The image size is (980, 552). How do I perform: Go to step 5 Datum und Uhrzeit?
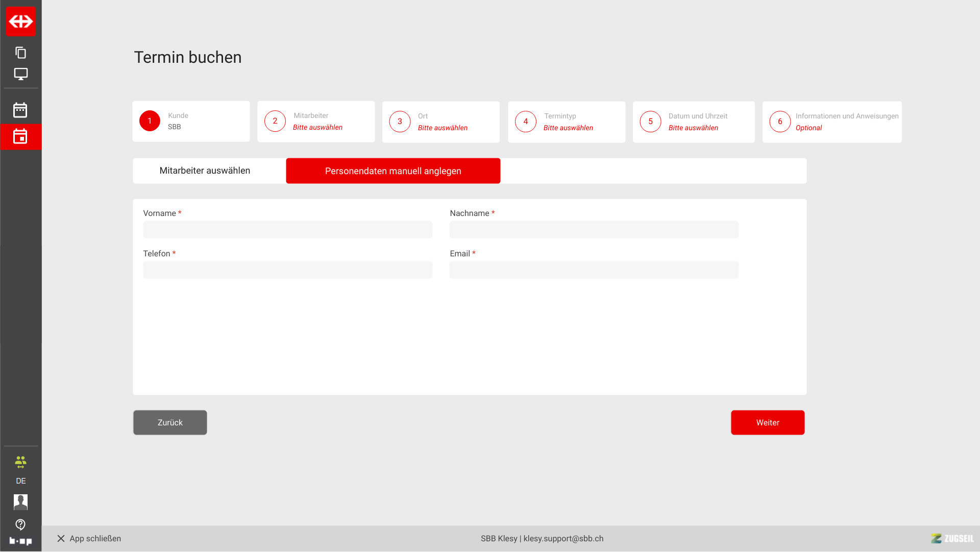(x=693, y=122)
